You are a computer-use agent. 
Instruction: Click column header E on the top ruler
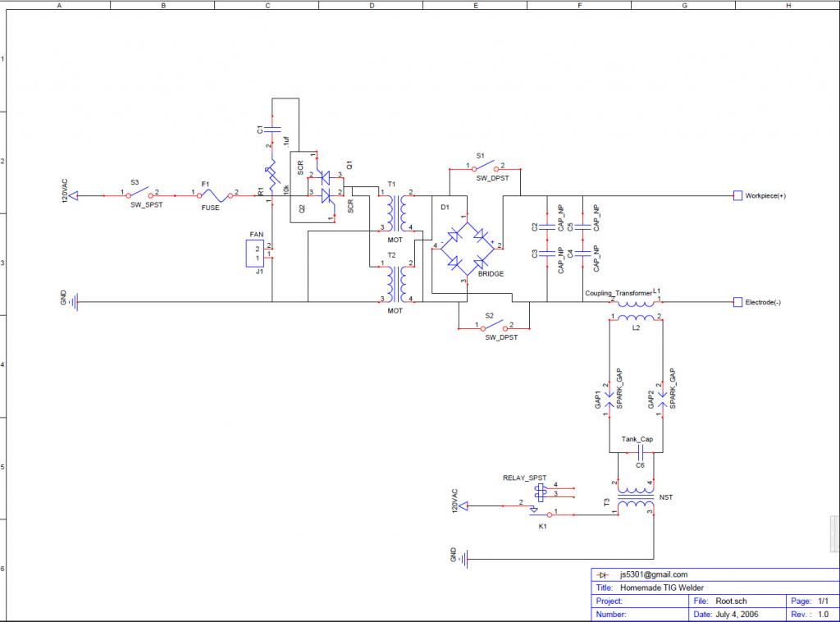coord(476,6)
